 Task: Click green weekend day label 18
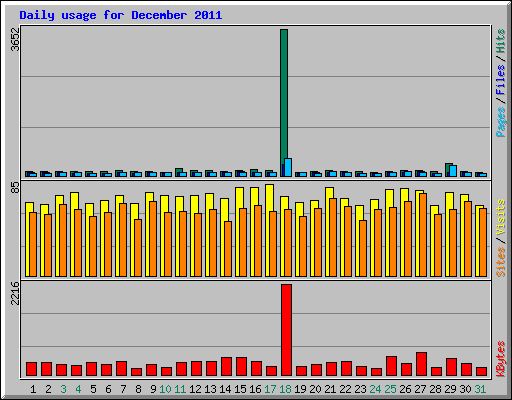pos(285,389)
